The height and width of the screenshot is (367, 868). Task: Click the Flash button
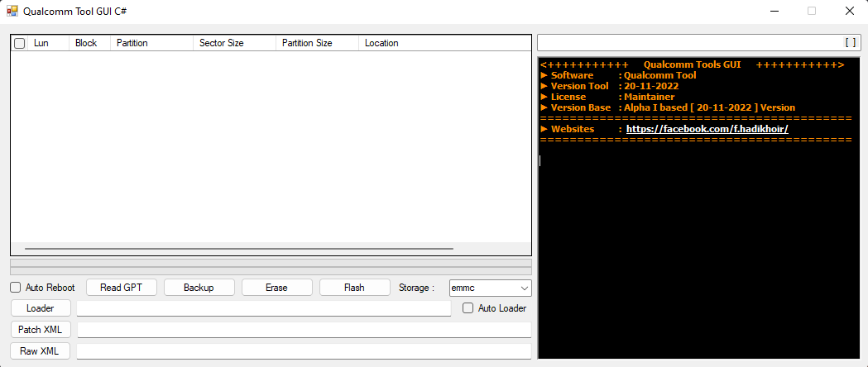pos(354,288)
